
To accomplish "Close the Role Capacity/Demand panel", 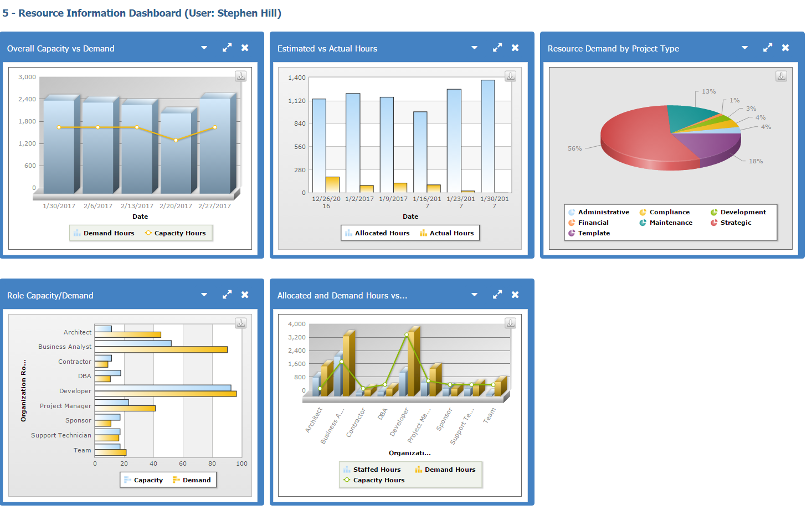I will click(245, 295).
